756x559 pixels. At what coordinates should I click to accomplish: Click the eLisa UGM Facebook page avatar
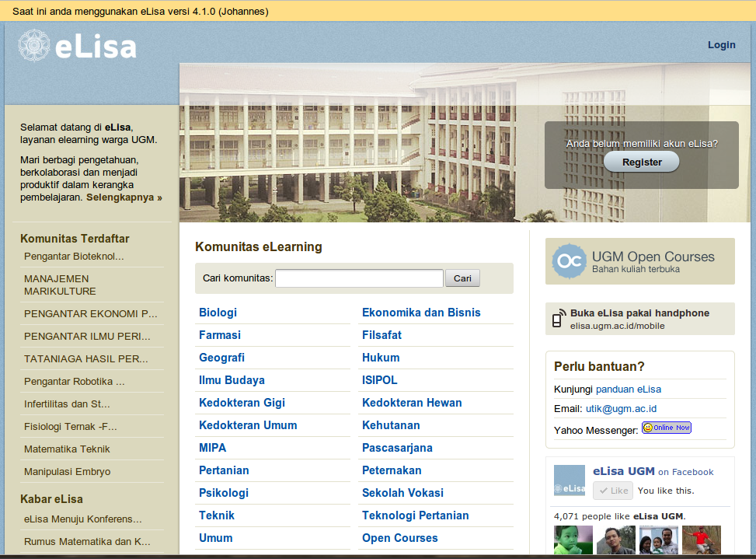pyautogui.click(x=569, y=480)
